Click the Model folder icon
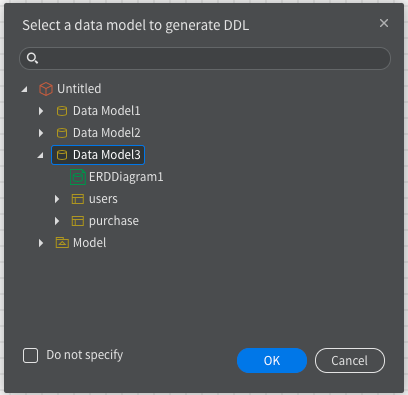Viewport: 408px width, 395px height. (62, 243)
